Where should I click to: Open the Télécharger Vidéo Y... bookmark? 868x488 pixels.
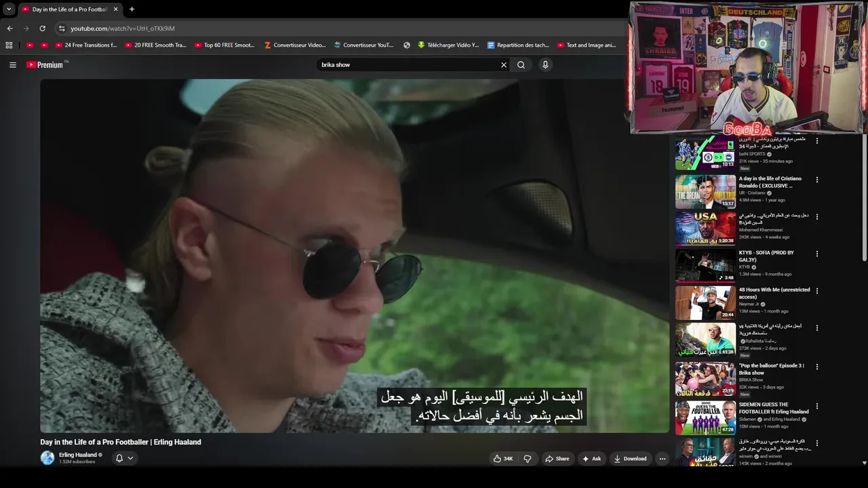(448, 45)
